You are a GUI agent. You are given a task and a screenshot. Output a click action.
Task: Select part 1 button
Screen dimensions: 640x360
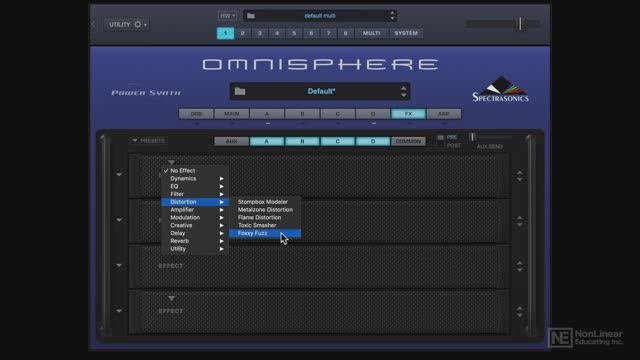click(x=225, y=33)
